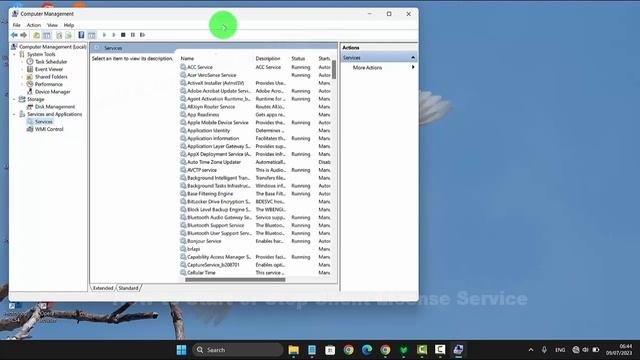640x360 pixels.
Task: Show hidden system tray icons
Action: [531, 350]
